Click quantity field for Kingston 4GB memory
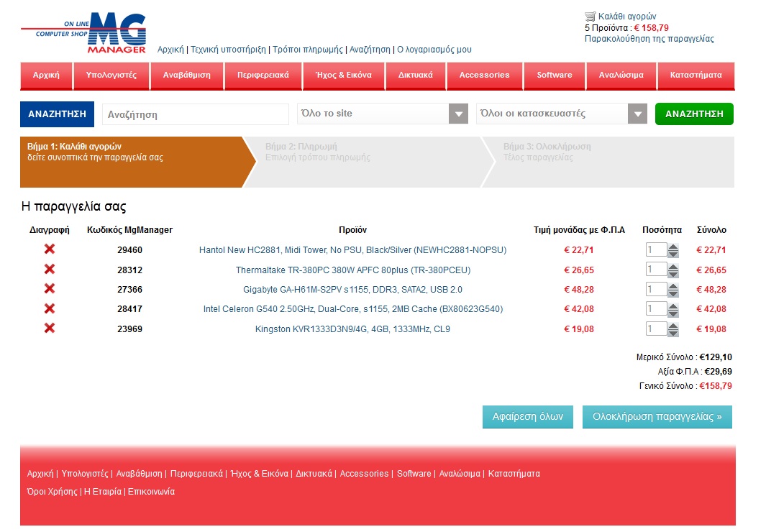The width and height of the screenshot is (766, 532). point(656,329)
